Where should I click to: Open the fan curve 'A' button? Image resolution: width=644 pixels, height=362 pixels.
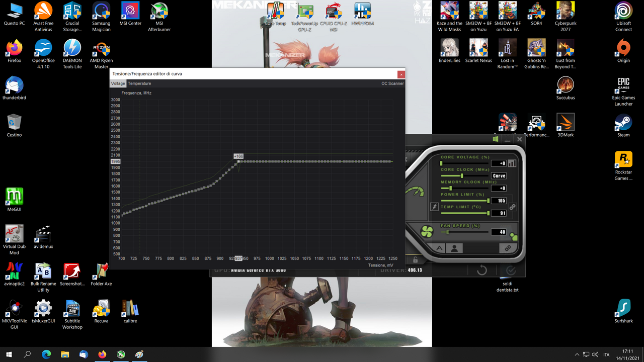pos(439,248)
